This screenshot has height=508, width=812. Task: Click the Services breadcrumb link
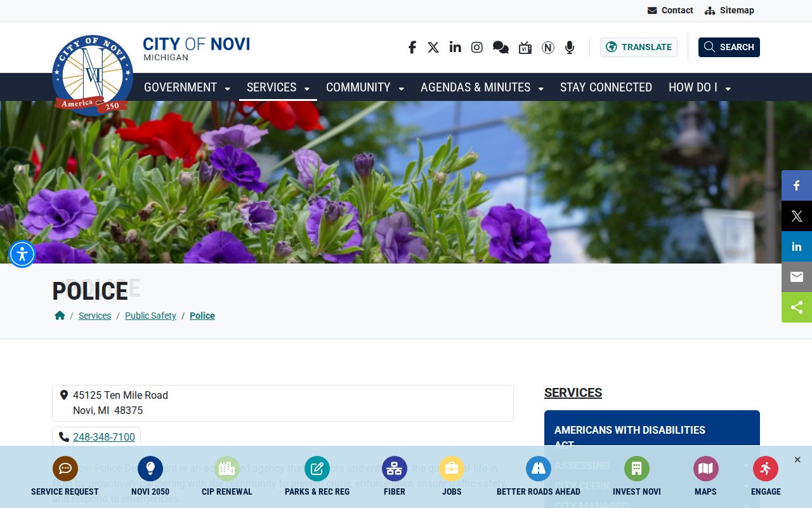pyautogui.click(x=95, y=316)
